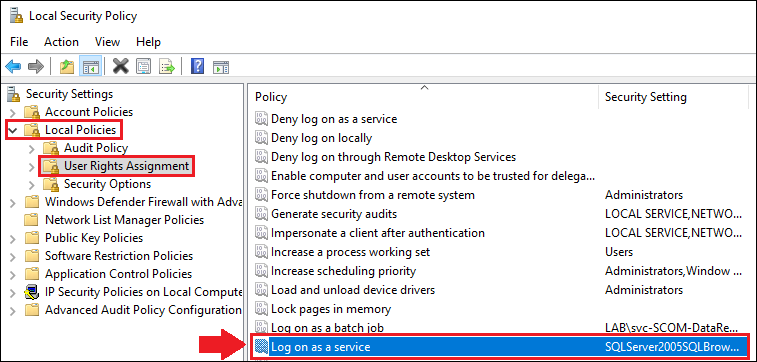Click the Back arrow toolbar icon
Screen dimensions: 757x362
click(x=13, y=66)
